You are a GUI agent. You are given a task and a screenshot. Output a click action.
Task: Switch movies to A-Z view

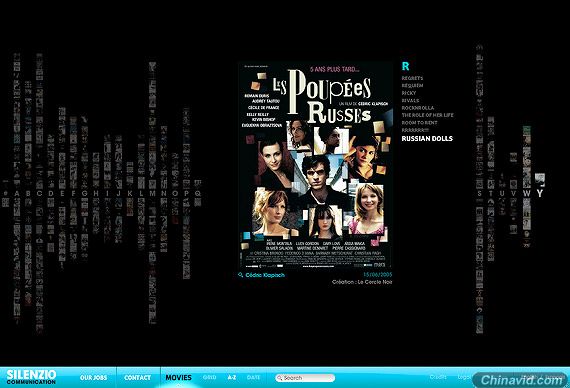coord(232,377)
